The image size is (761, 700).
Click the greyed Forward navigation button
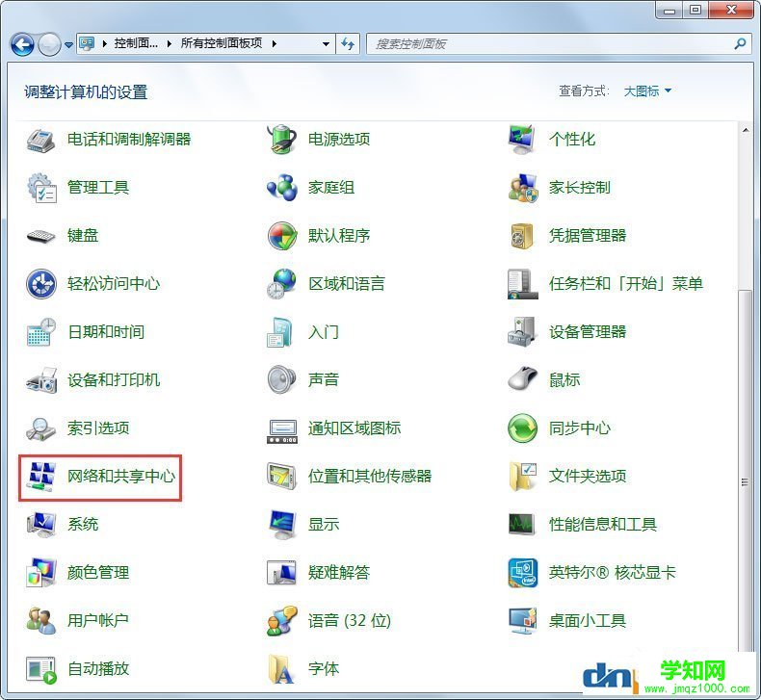49,44
